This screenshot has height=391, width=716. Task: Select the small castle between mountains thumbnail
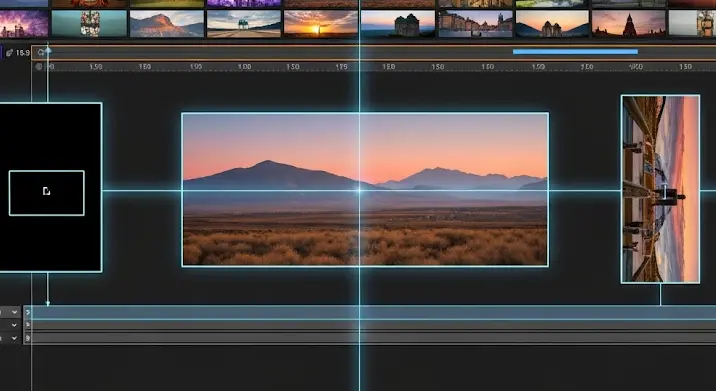point(552,24)
